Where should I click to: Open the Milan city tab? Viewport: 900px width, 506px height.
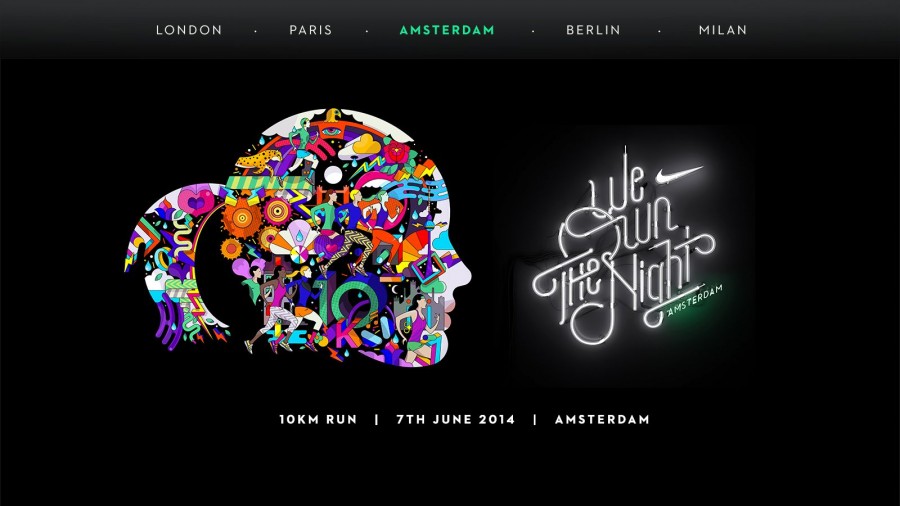coord(723,30)
